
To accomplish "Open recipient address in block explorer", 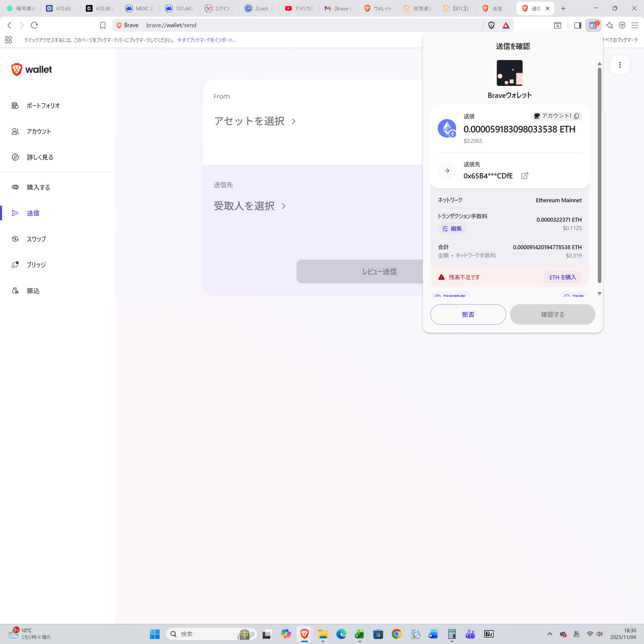I will (x=525, y=176).
